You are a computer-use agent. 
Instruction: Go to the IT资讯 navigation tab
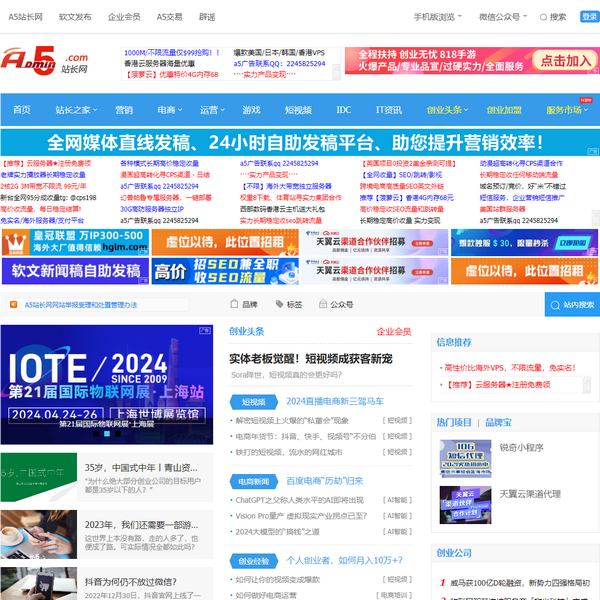point(388,110)
